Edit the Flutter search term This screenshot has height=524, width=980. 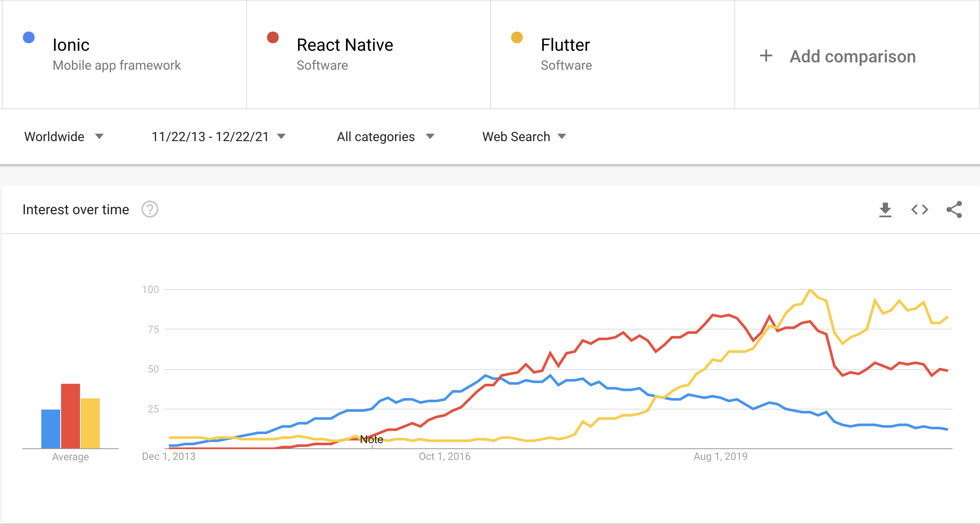(565, 45)
